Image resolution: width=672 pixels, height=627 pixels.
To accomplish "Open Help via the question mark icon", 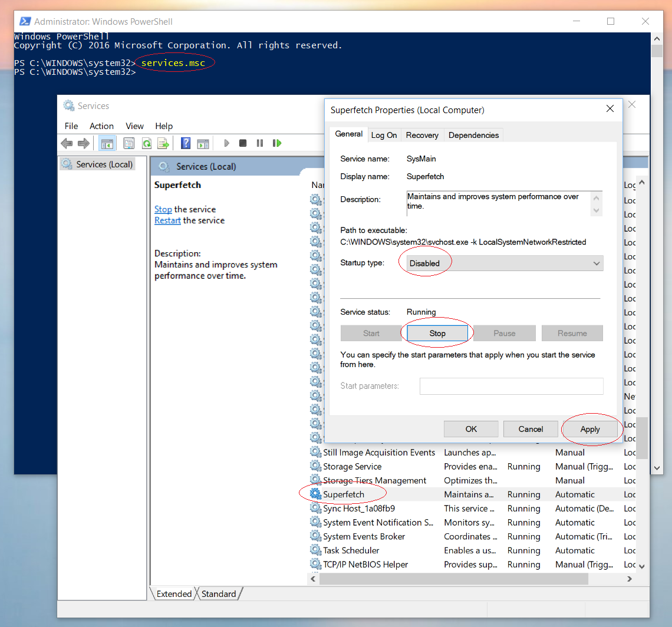I will tap(186, 143).
